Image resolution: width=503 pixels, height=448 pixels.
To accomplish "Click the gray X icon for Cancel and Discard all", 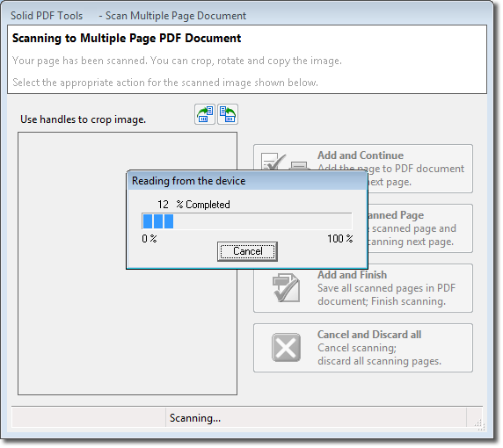I will (x=286, y=348).
